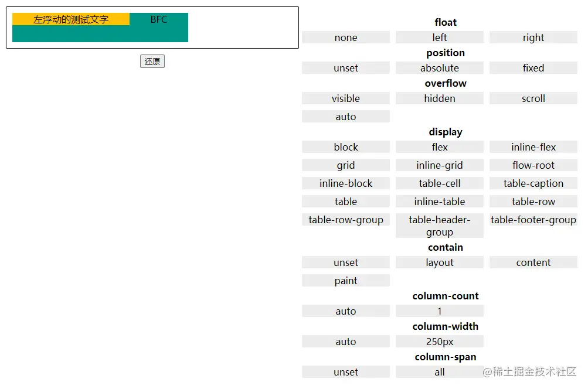Click the 还原 reset button
This screenshot has height=389, width=588.
click(152, 62)
